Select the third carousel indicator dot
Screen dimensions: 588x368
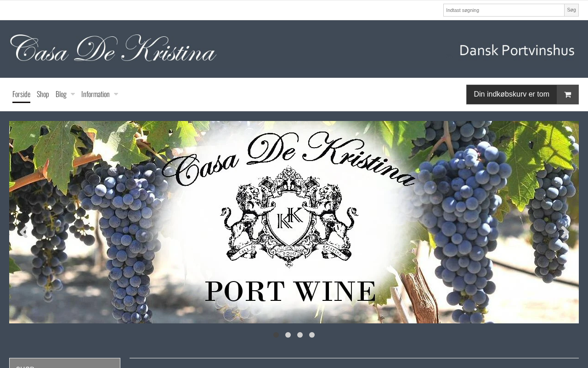(x=300, y=335)
